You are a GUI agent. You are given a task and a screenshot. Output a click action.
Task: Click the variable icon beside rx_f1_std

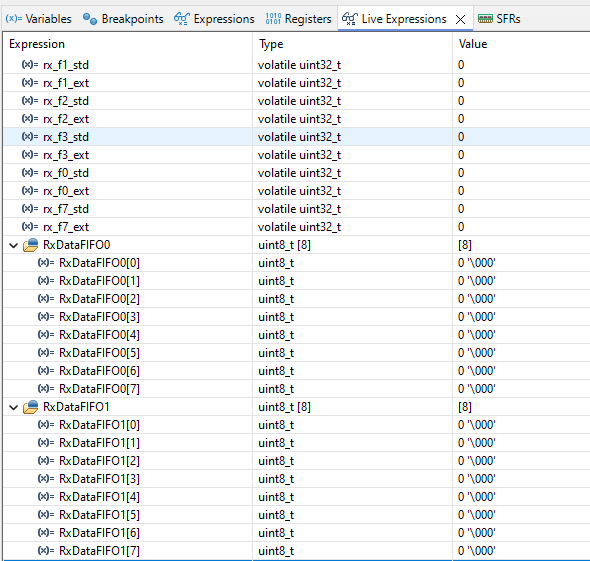(30, 64)
